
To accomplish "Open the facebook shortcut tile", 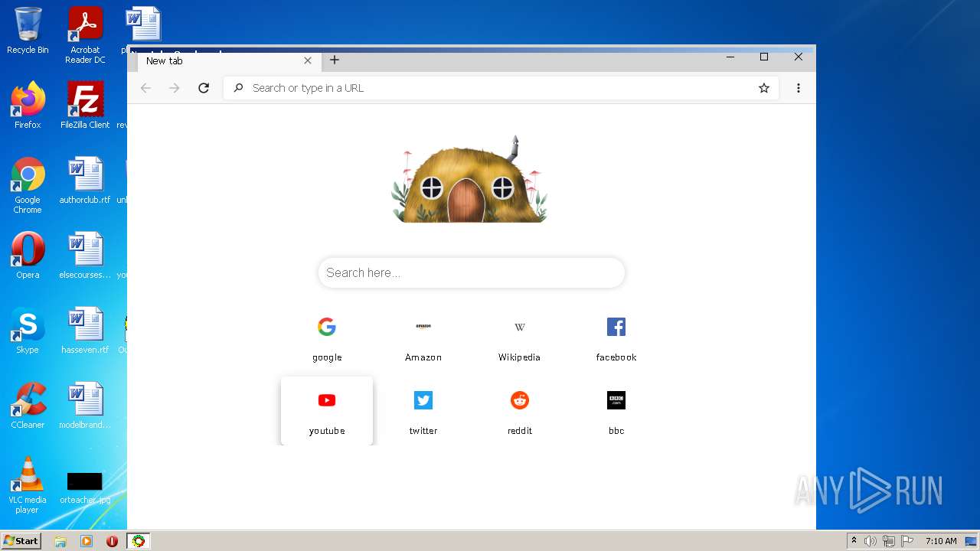I will click(x=616, y=338).
